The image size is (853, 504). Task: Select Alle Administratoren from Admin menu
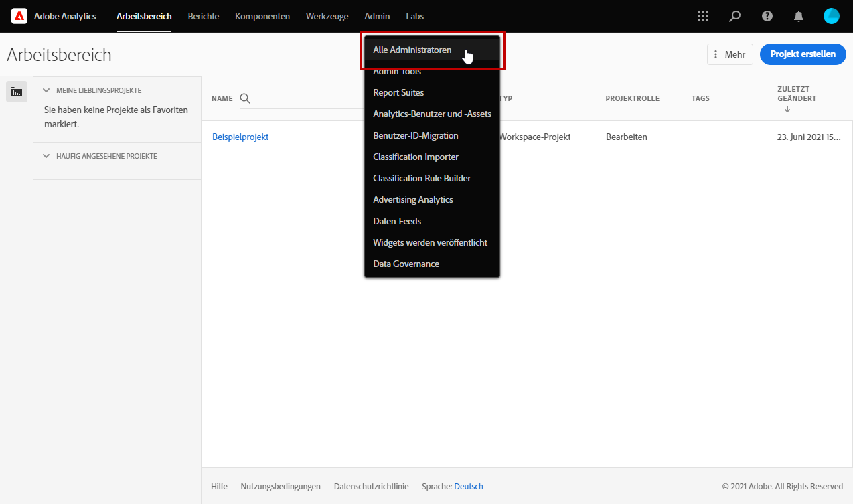tap(412, 50)
